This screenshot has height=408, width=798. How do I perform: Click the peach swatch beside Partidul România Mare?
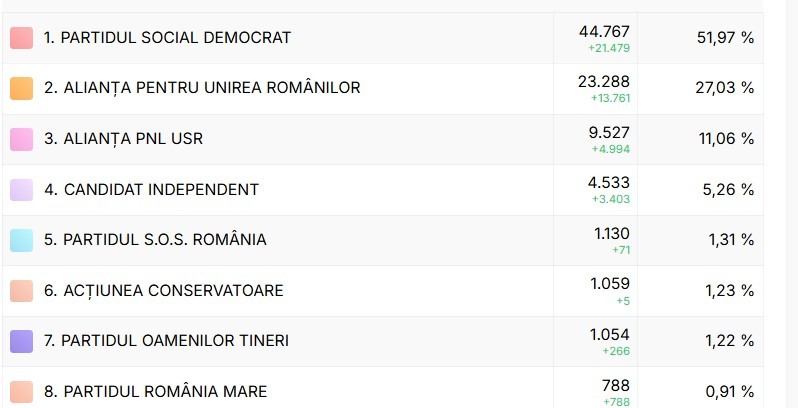[21, 392]
